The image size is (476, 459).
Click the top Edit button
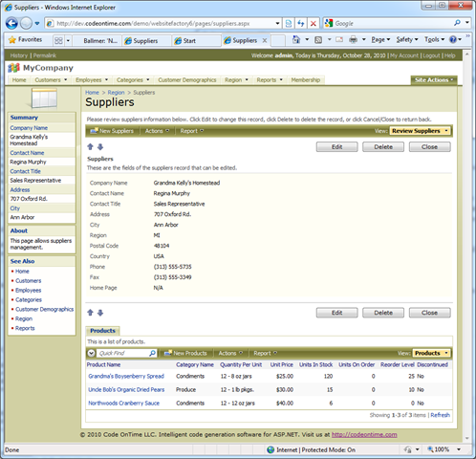(x=336, y=147)
